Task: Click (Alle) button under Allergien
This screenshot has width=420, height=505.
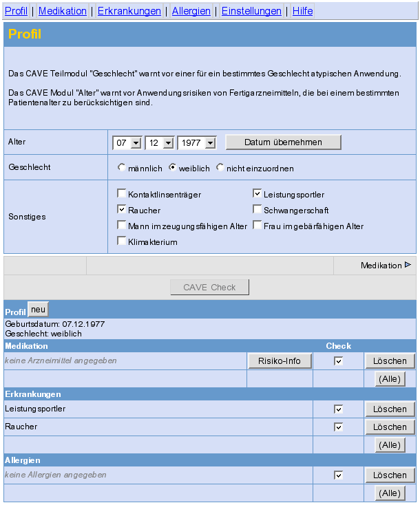Action: [x=390, y=493]
